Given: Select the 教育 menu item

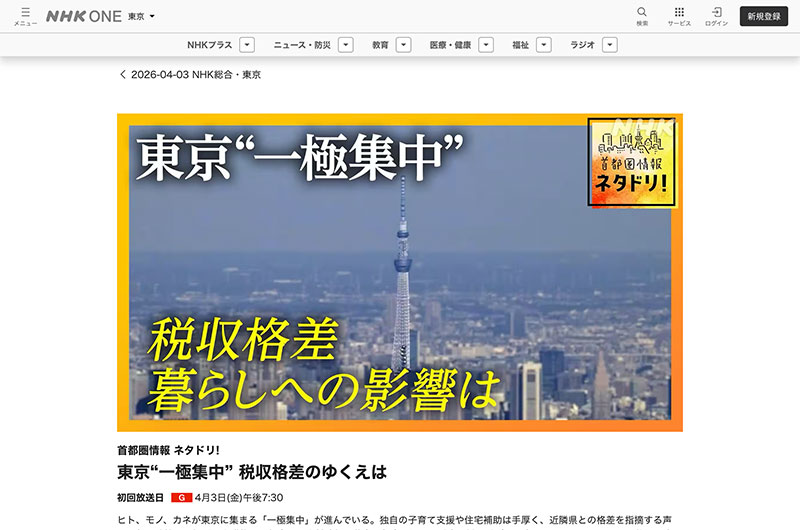Looking at the screenshot, I should tap(380, 45).
